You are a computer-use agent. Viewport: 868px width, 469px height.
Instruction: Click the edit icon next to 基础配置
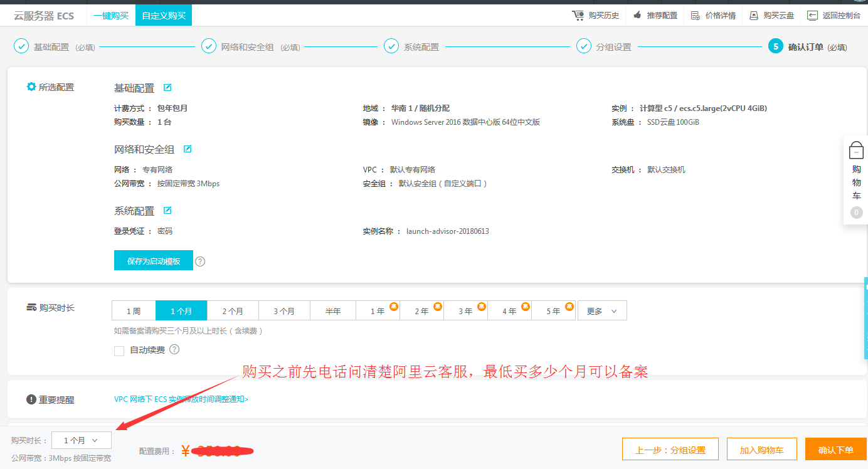point(167,88)
